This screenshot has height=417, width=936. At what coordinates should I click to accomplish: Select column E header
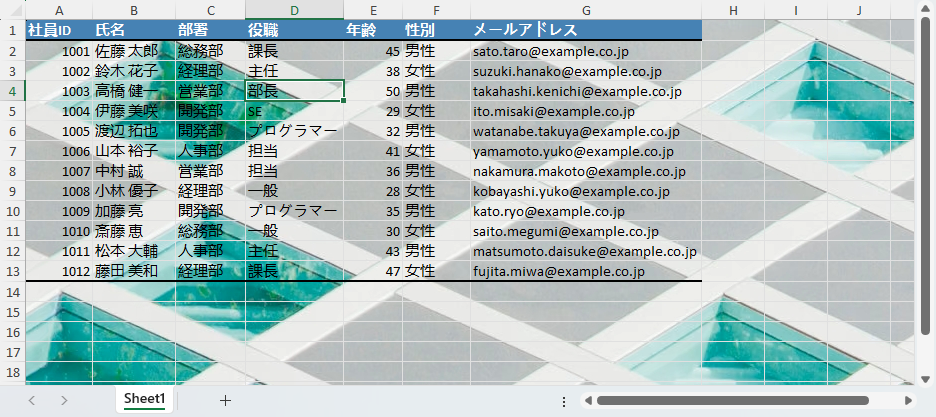pyautogui.click(x=373, y=10)
